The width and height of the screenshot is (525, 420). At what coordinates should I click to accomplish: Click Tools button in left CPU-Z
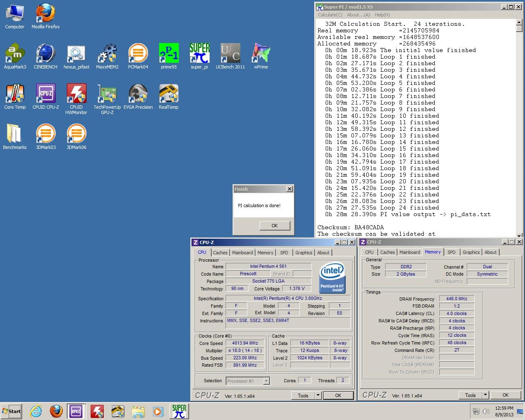(303, 395)
